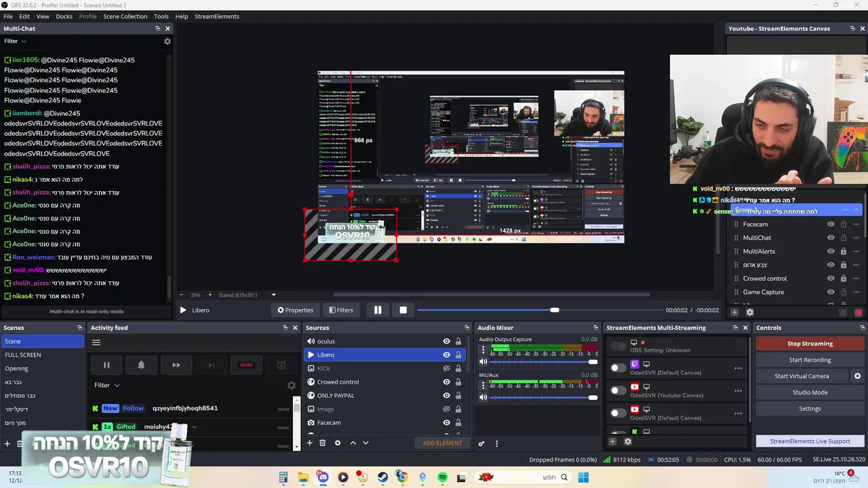This screenshot has width=868, height=488.
Task: Open Facecam layer three-dot menu in Canvas
Action: coord(856,224)
